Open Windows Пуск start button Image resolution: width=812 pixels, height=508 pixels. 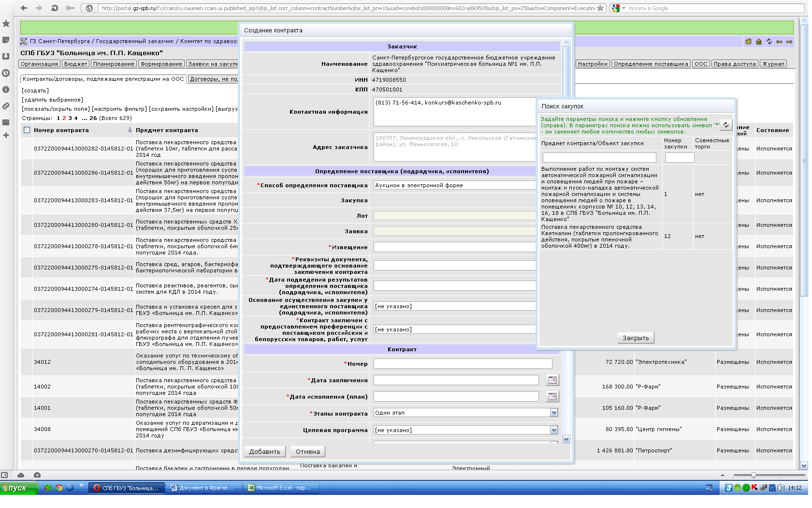coord(19,488)
